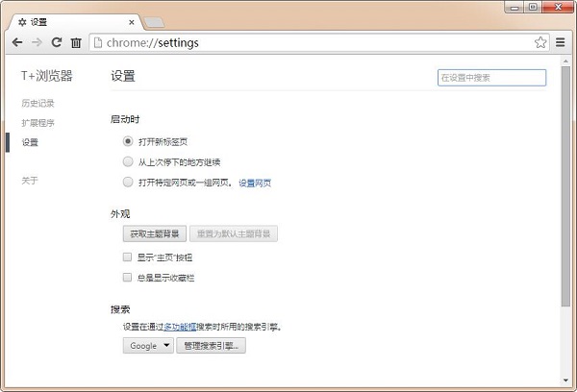Bookmark page with the star icon
The image size is (577, 392).
(x=540, y=42)
